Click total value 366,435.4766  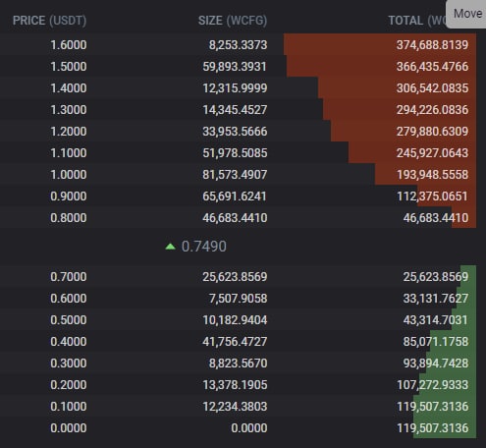pos(432,67)
